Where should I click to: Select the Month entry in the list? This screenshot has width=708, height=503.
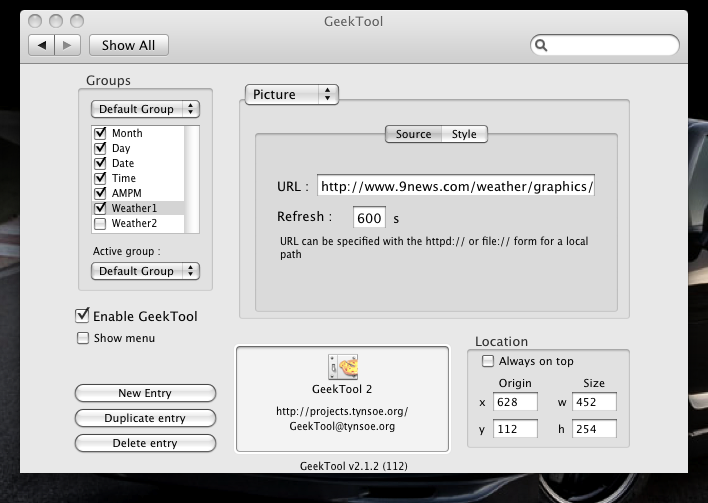(x=138, y=133)
